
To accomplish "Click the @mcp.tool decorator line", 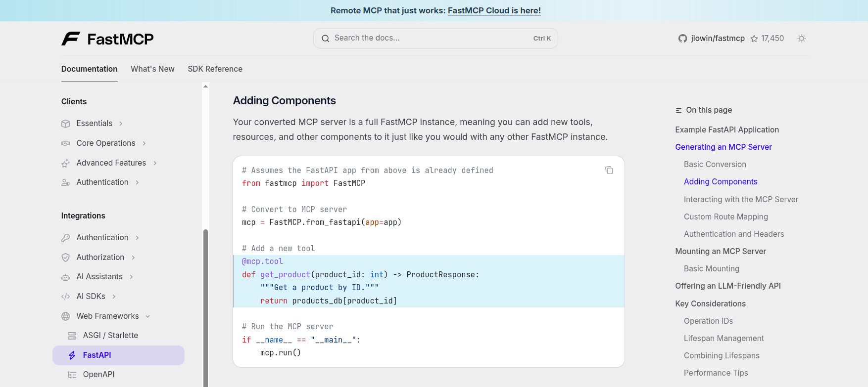I will coord(262,261).
